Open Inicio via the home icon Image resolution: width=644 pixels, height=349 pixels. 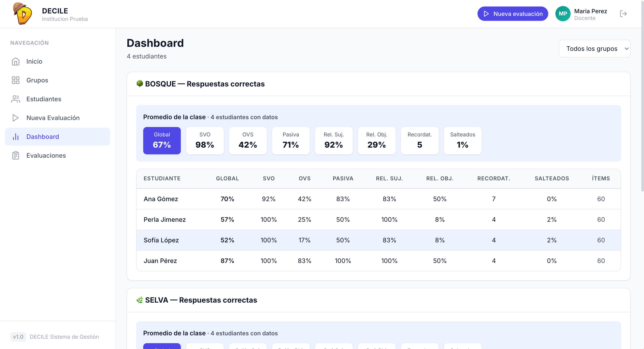coord(15,62)
